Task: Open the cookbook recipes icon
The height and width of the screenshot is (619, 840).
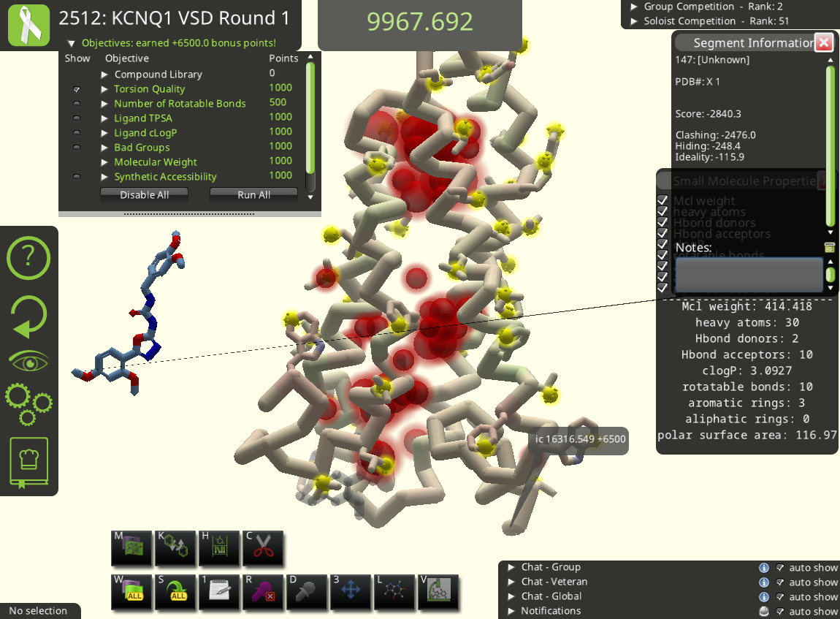Action: point(28,462)
